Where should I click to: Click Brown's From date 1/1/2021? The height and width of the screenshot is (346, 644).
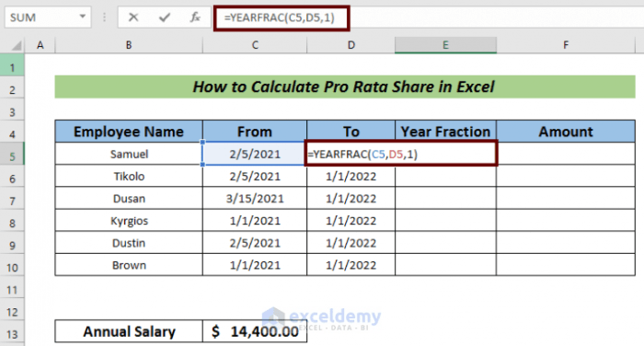point(255,265)
